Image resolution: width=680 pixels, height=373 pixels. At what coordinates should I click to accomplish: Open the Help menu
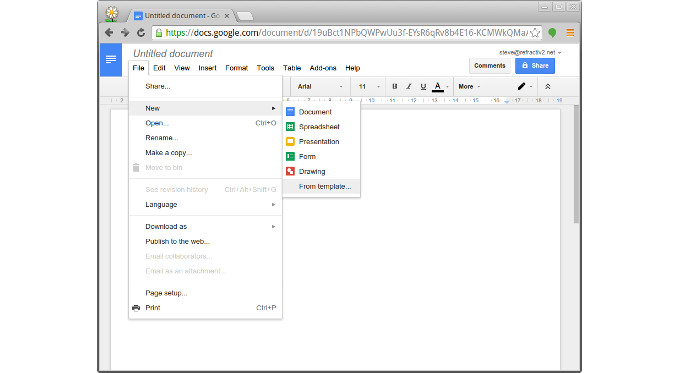point(353,68)
